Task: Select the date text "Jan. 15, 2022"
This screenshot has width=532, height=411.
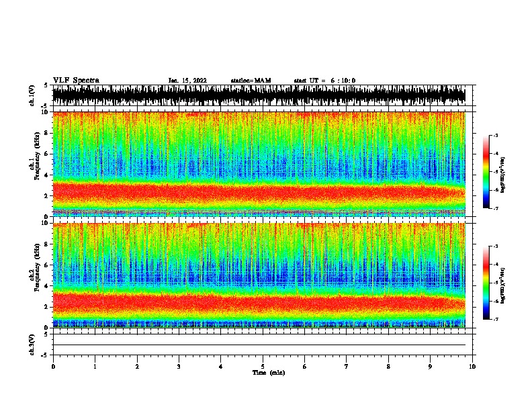Action: (x=187, y=81)
